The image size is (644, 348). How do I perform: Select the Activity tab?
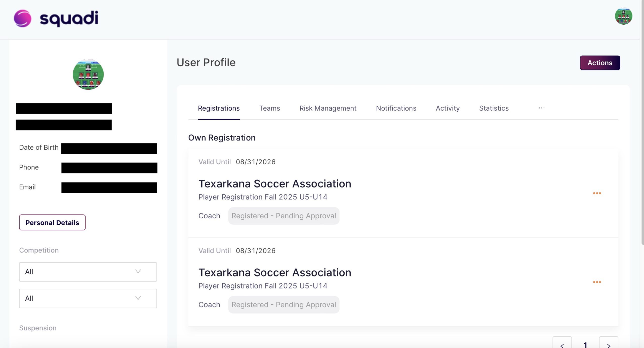[448, 108]
